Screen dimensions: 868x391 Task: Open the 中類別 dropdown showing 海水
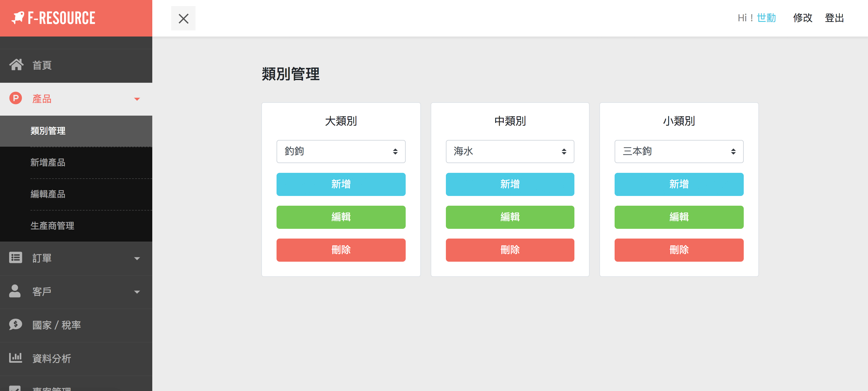(510, 152)
